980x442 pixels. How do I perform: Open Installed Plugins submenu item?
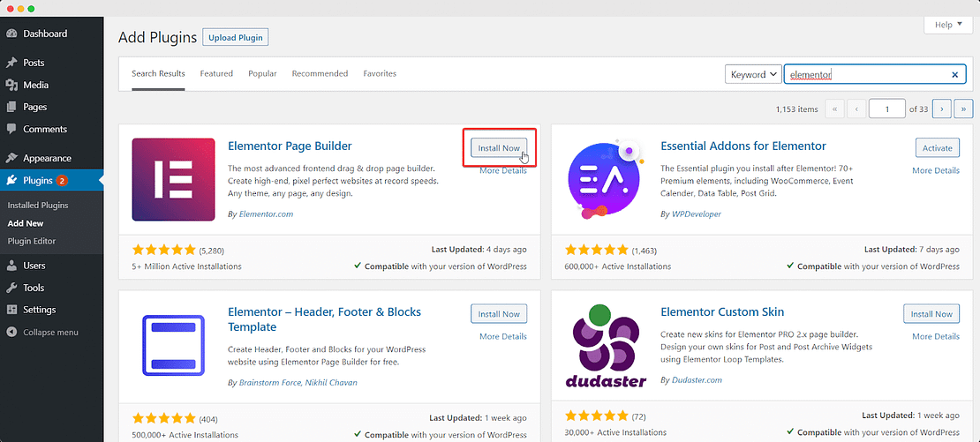point(38,206)
